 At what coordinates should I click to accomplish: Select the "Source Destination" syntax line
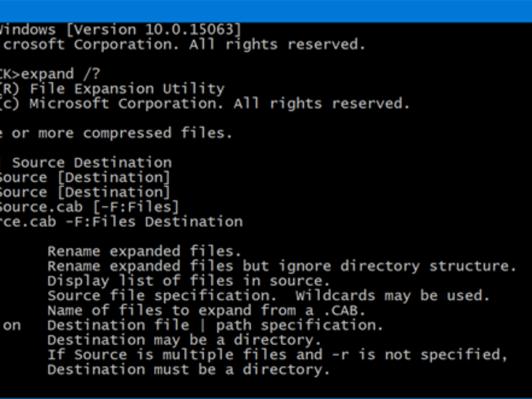click(x=91, y=163)
